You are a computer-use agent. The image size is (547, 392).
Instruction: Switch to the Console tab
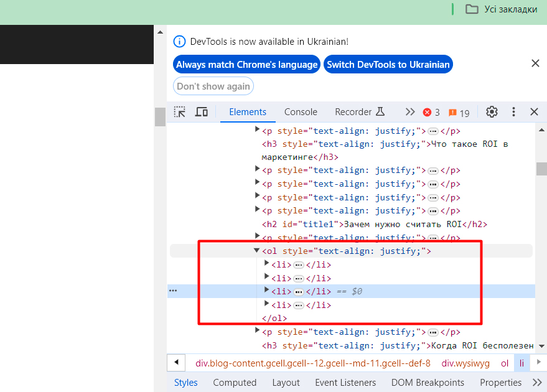point(301,112)
